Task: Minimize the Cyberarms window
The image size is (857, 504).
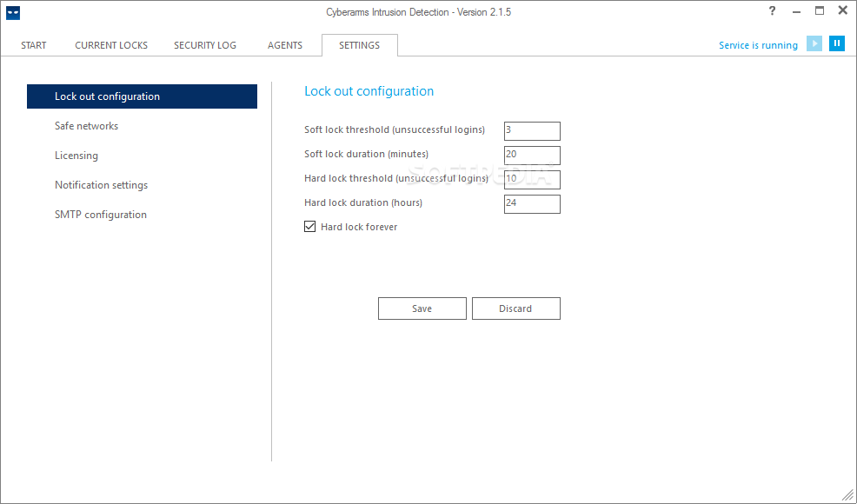Action: 796,11
